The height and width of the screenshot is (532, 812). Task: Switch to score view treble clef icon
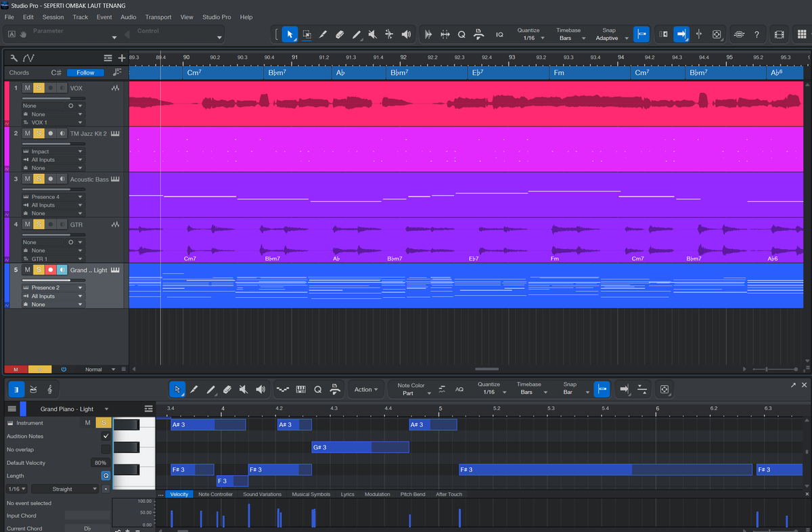click(50, 389)
